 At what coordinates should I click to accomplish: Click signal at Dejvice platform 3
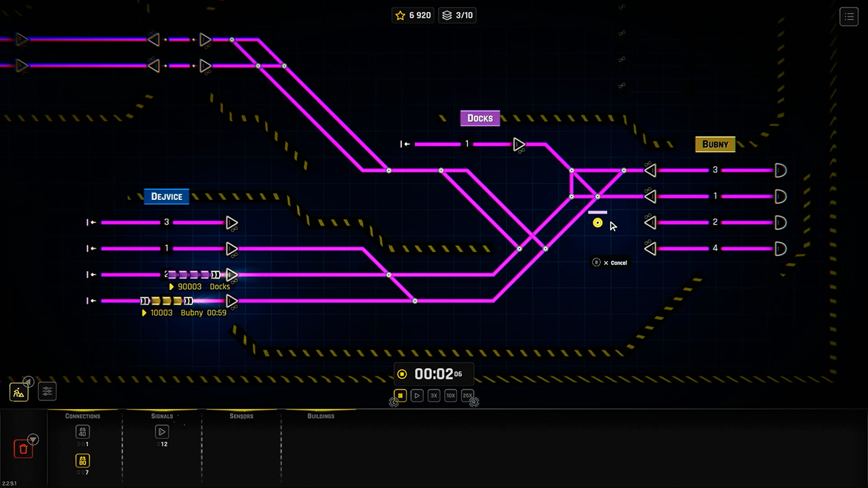coord(232,222)
